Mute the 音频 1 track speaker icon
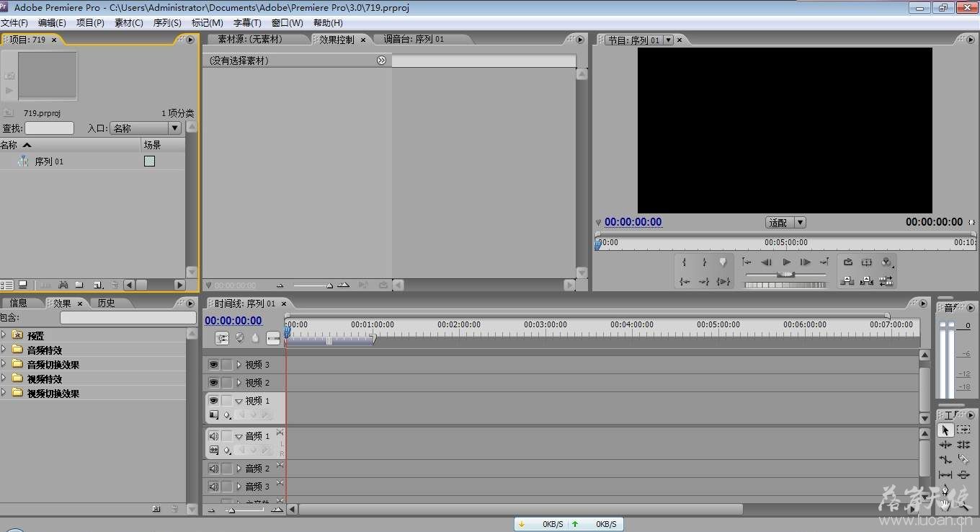Viewport: 980px width, 532px height. pos(213,436)
